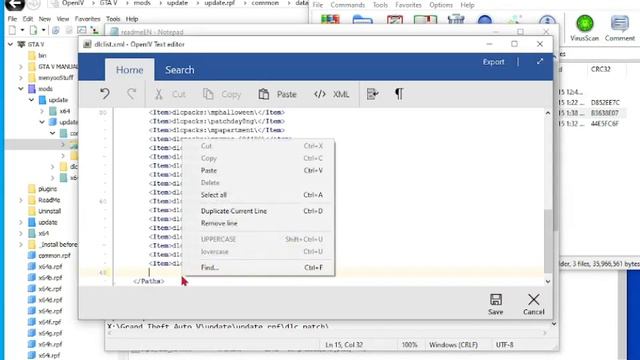The height and width of the screenshot is (360, 640).
Task: Click Cut entry in context menu
Action: 259,146
